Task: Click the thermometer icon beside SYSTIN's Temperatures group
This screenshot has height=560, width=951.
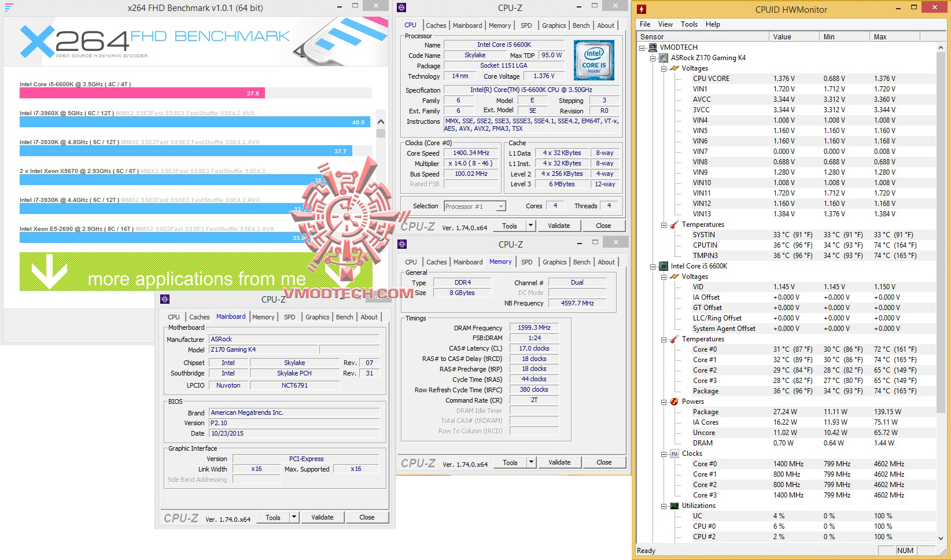Action: coord(674,224)
